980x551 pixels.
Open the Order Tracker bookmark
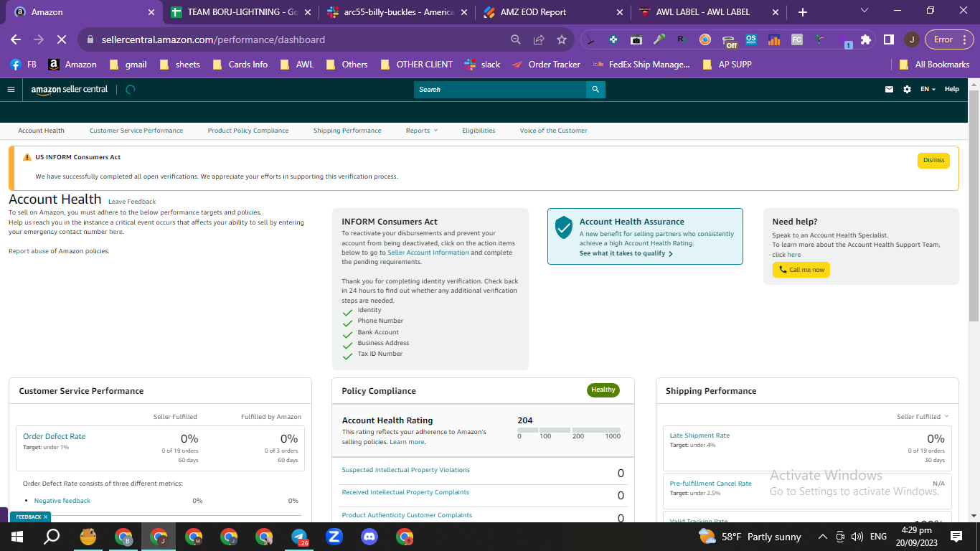[546, 65]
